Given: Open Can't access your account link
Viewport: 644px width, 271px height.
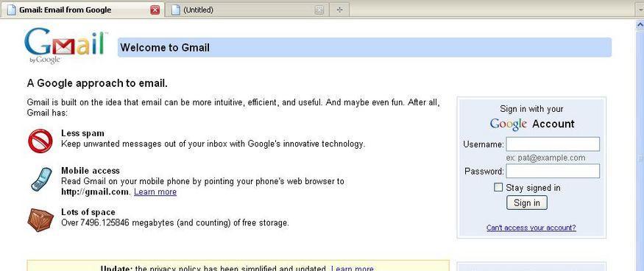Looking at the screenshot, I should (x=531, y=228).
